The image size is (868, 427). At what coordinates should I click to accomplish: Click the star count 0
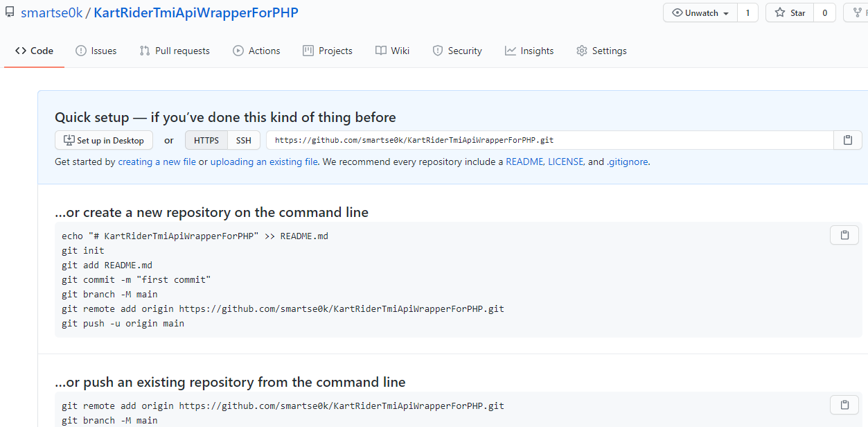coord(824,13)
